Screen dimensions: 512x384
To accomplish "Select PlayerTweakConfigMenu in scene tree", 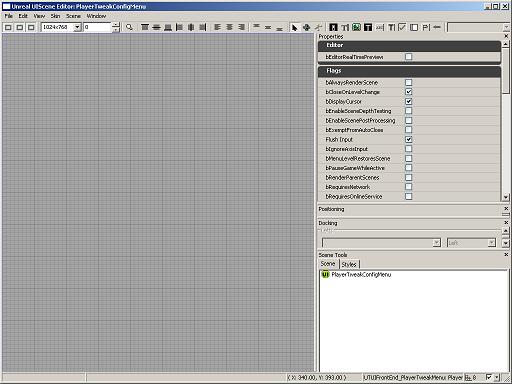I will [x=361, y=274].
